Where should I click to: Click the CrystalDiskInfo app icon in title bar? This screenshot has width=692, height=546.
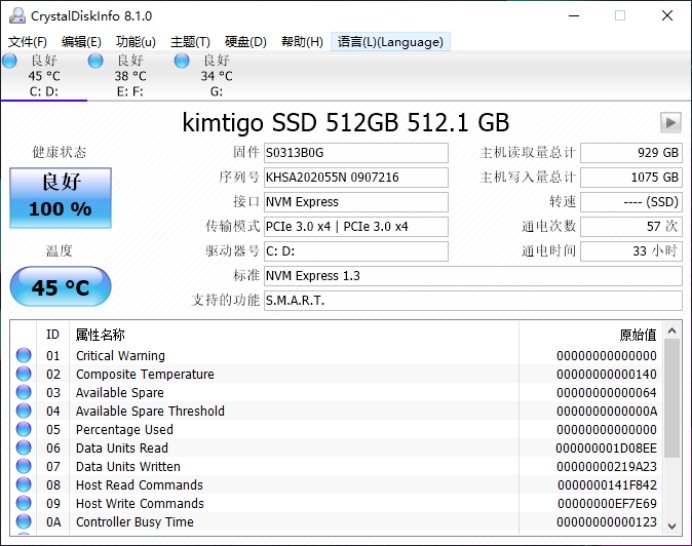tap(18, 16)
